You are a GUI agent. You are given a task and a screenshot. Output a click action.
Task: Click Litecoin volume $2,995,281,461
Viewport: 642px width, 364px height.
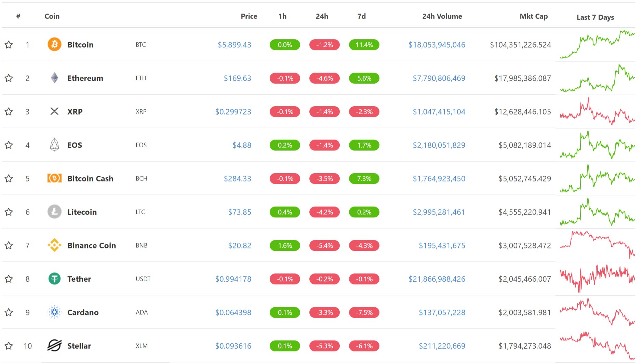tap(439, 212)
